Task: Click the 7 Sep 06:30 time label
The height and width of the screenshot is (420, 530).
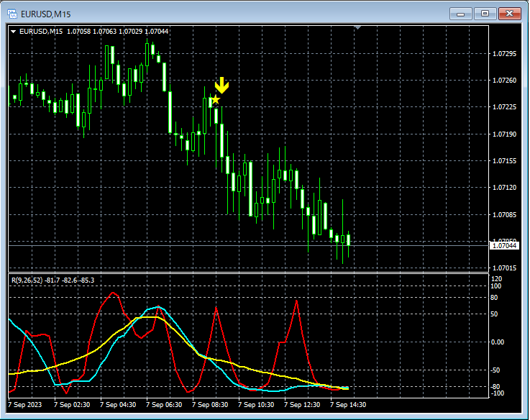Action: (x=164, y=404)
